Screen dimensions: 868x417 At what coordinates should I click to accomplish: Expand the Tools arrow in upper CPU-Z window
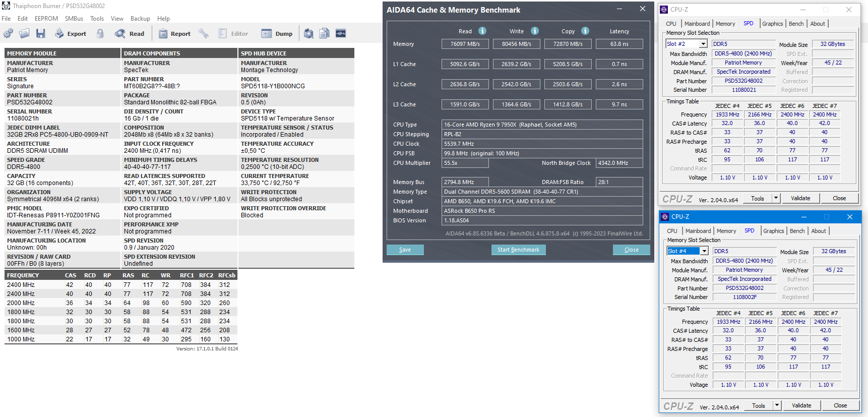(x=776, y=198)
